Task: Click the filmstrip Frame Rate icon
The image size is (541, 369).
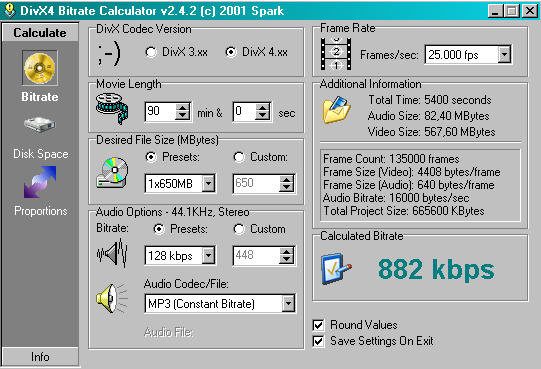Action: pos(336,54)
